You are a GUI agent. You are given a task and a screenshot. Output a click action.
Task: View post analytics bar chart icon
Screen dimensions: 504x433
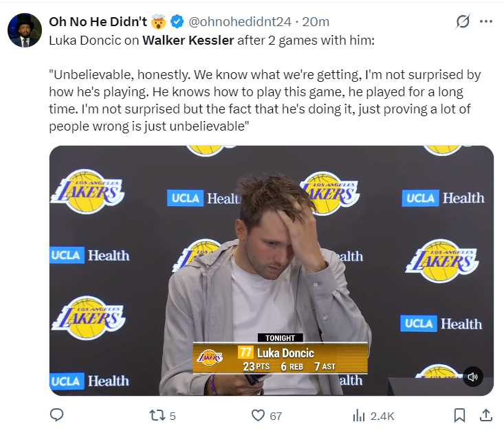point(359,416)
